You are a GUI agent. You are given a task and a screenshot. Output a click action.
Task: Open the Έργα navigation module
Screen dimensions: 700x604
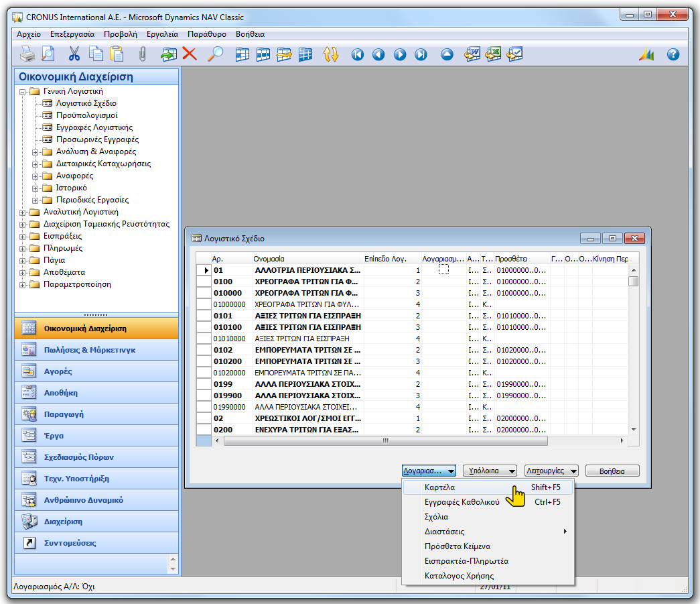coord(96,436)
